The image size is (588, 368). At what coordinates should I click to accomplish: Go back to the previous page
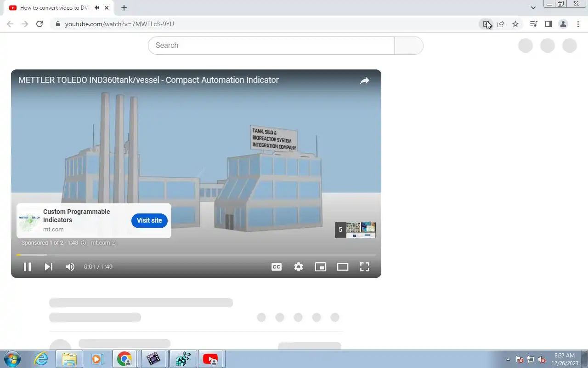(10, 24)
